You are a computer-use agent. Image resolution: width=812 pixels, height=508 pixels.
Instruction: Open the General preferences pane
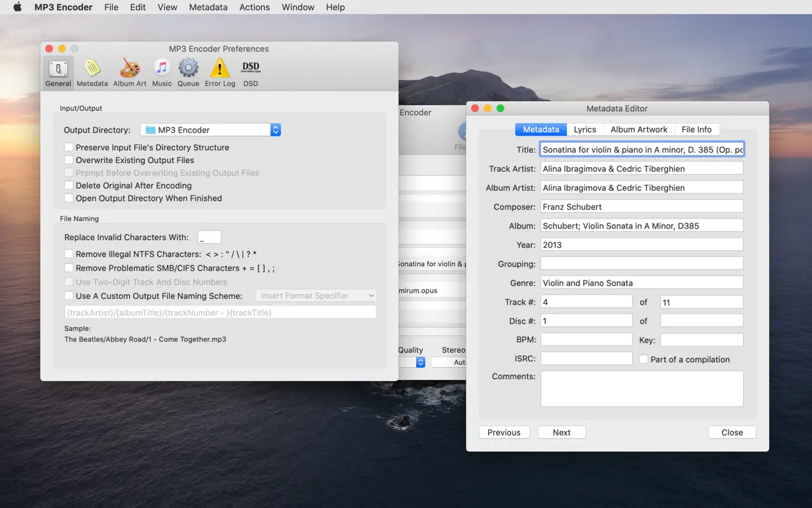[58, 73]
